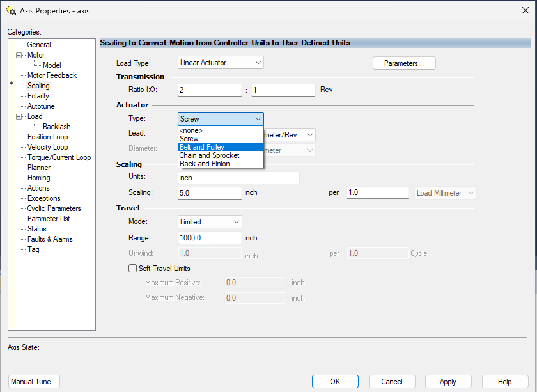Screen dimensions: 537x392
Task: Go to Torque/Current Loop category
Action: coord(59,157)
